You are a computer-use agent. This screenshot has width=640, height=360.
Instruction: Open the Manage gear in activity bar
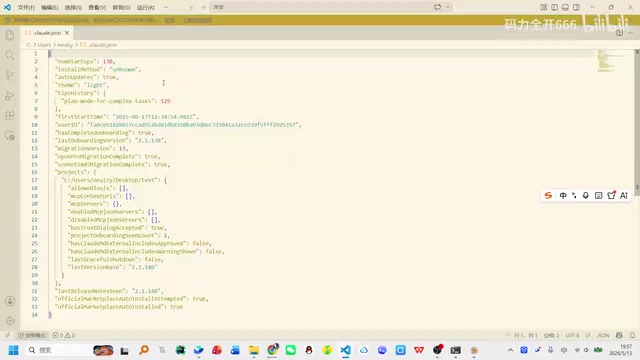(10, 321)
